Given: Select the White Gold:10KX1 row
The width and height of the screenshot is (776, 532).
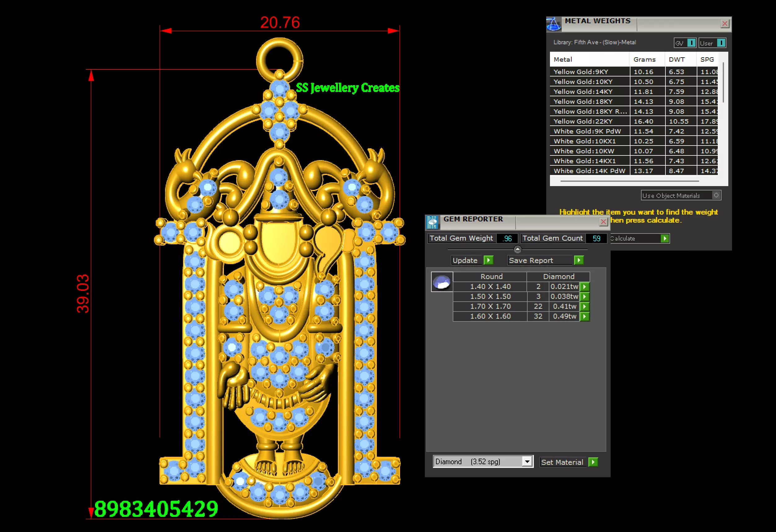Looking at the screenshot, I should click(x=634, y=141).
